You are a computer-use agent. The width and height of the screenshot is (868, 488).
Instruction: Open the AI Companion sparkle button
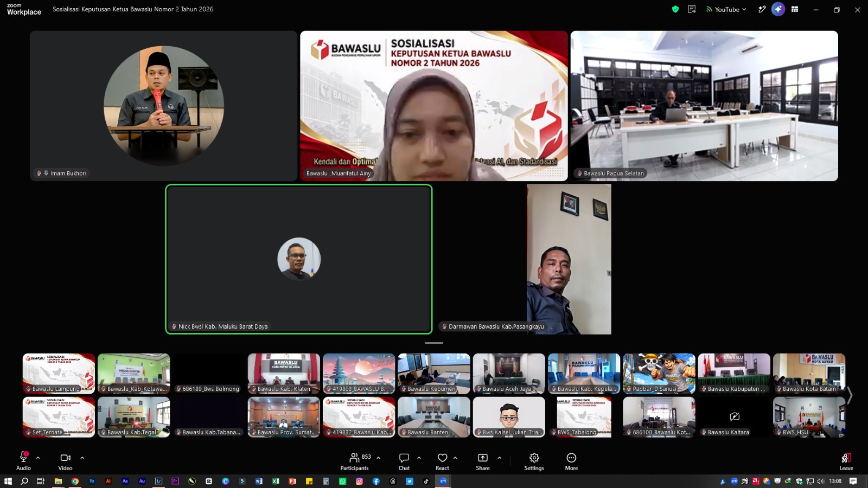[778, 9]
